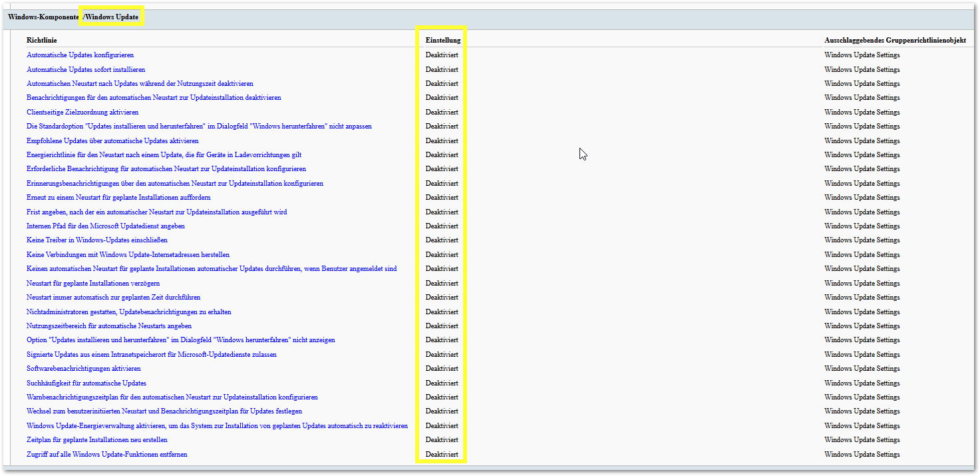Click 'Zugriff auf alle Windows Update-Funktionen entfernen'
The height and width of the screenshot is (476, 980).
[107, 455]
